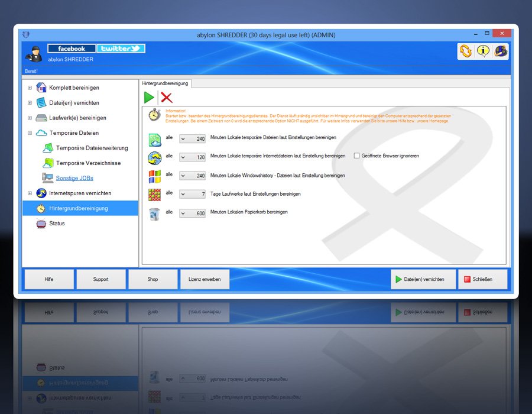Open the Shop button
The width and height of the screenshot is (532, 414).
point(153,279)
